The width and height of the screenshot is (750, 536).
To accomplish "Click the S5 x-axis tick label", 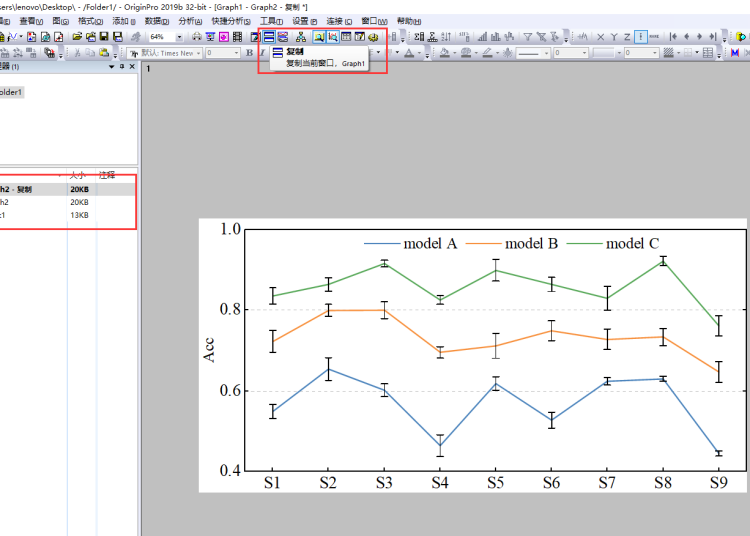I will (x=496, y=482).
